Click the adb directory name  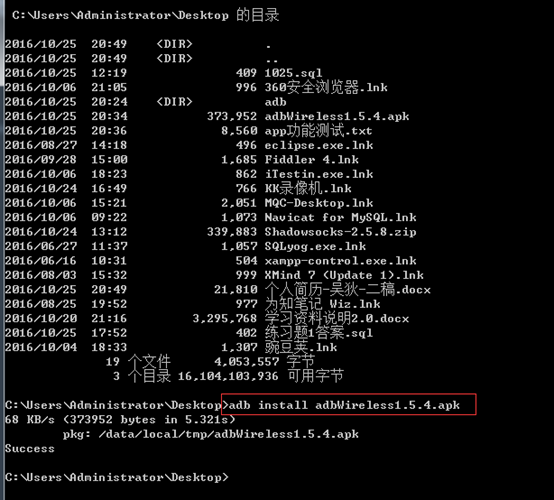click(275, 102)
